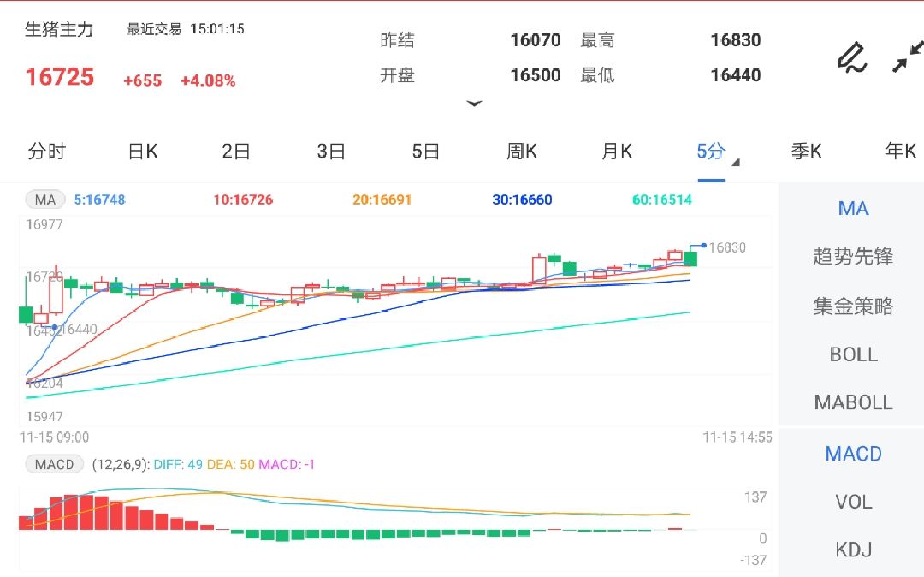
Task: Select 趋势先锋 indicator in sidebar
Action: point(853,256)
